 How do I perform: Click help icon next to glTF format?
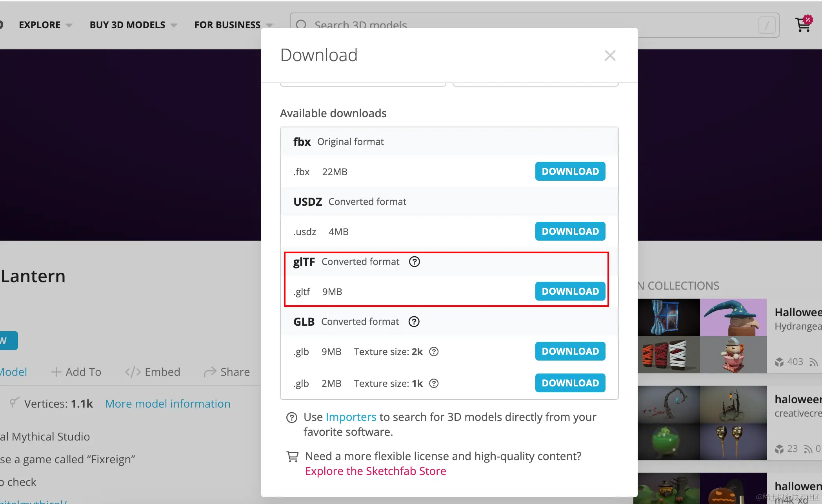[x=414, y=261]
